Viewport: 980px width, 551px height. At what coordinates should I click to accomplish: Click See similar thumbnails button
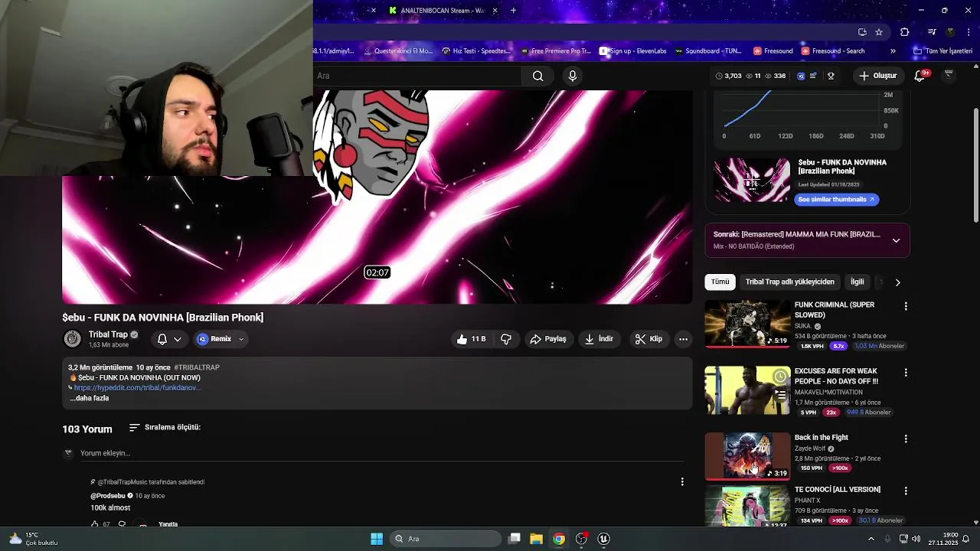(x=836, y=200)
